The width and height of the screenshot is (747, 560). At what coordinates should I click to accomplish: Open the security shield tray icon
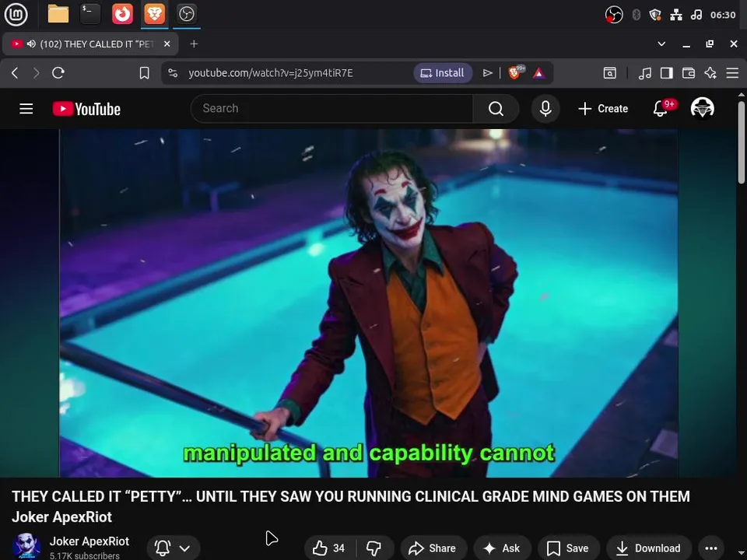(x=655, y=15)
